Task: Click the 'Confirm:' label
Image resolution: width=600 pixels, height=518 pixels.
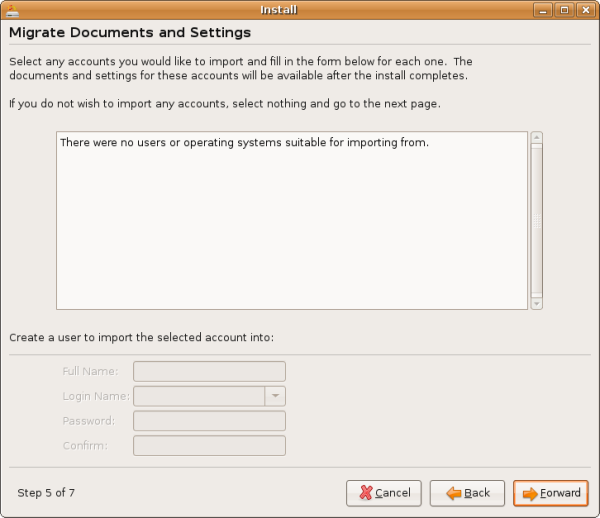Action: pyautogui.click(x=85, y=446)
